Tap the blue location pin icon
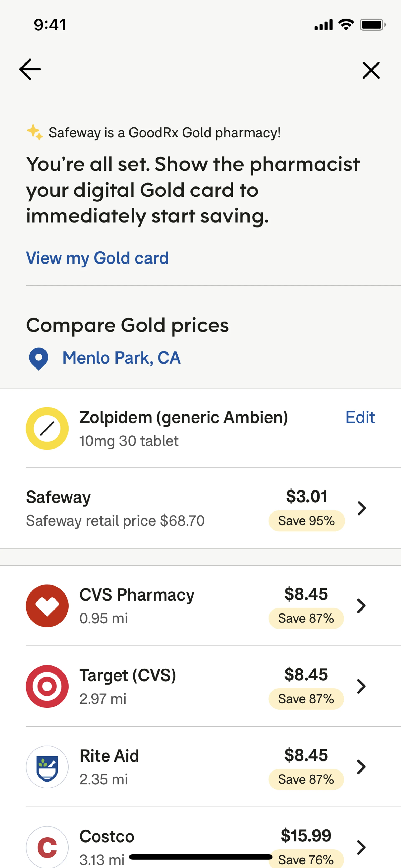 pyautogui.click(x=39, y=359)
